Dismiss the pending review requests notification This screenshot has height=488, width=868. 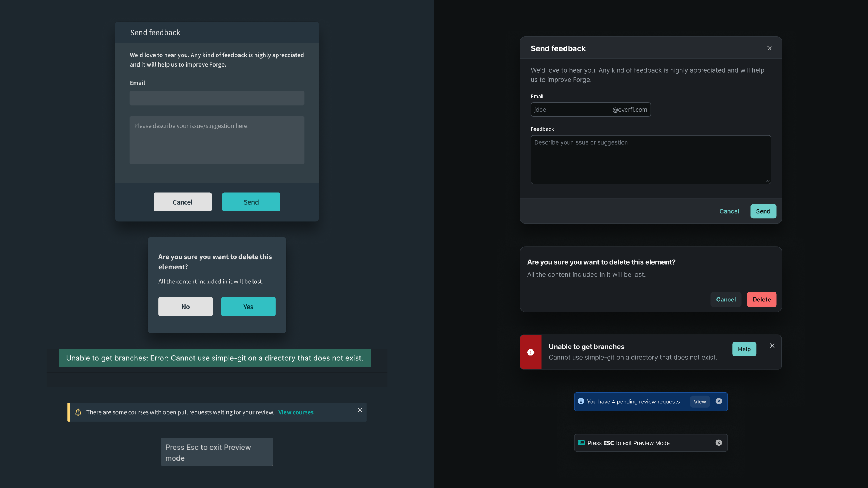click(x=719, y=401)
